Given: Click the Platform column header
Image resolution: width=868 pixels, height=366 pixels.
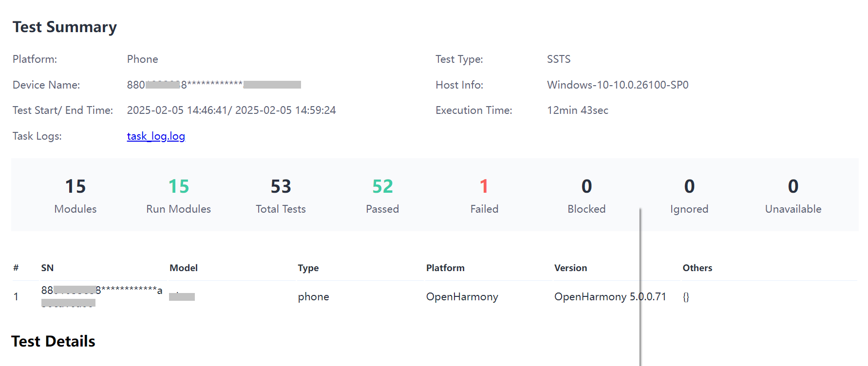Looking at the screenshot, I should [445, 268].
